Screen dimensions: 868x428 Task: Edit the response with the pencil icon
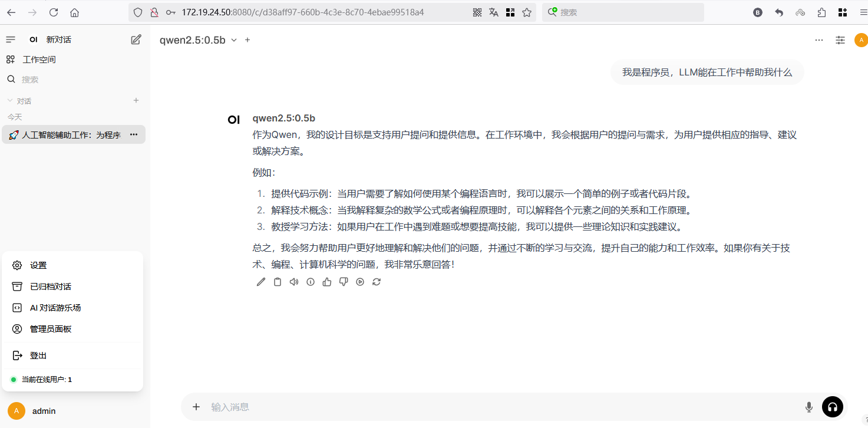[x=261, y=282]
